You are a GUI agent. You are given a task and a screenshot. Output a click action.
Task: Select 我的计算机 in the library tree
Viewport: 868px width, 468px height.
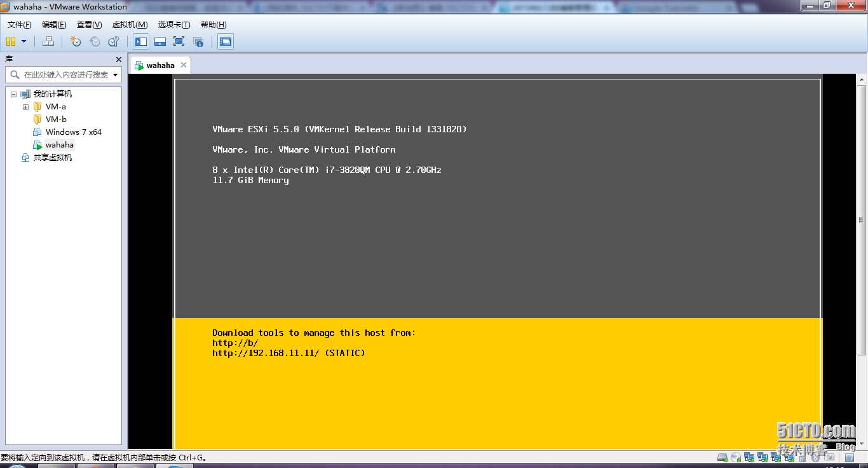(x=53, y=94)
